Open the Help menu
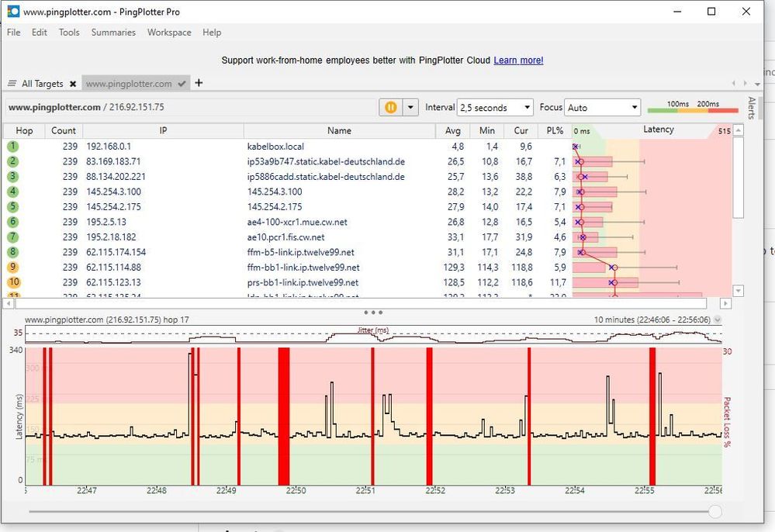This screenshot has width=775, height=532. point(212,33)
